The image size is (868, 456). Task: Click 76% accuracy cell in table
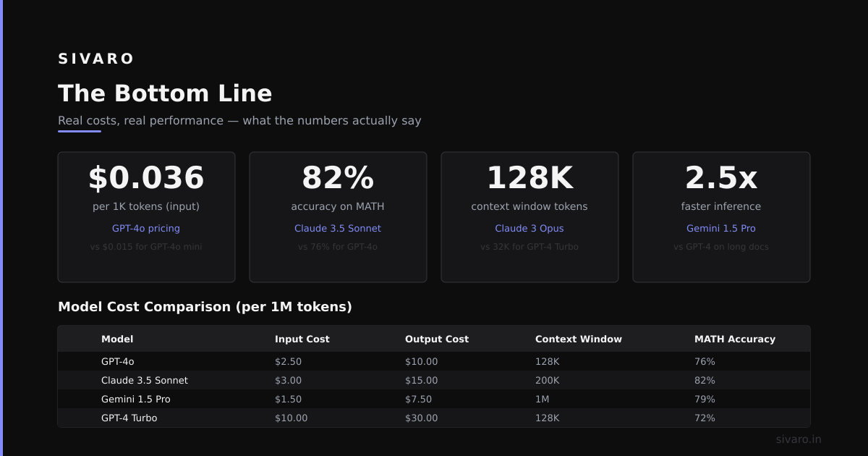coord(705,361)
